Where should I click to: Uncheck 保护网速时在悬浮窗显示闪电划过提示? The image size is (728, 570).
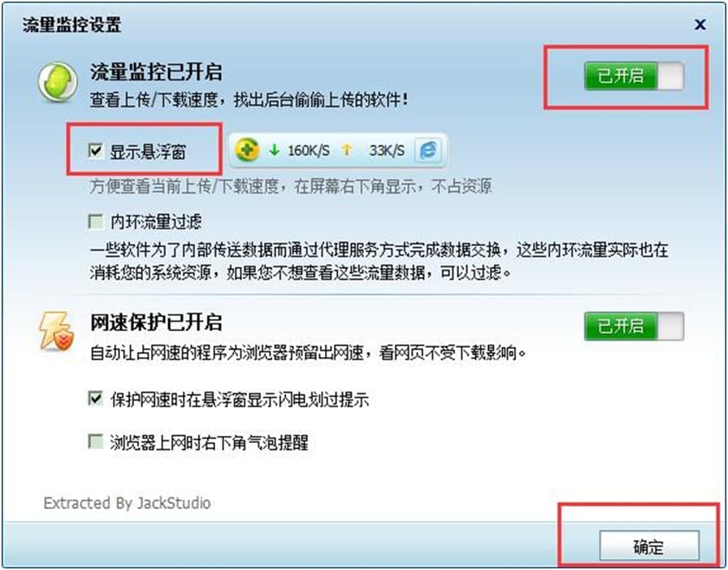click(x=96, y=398)
